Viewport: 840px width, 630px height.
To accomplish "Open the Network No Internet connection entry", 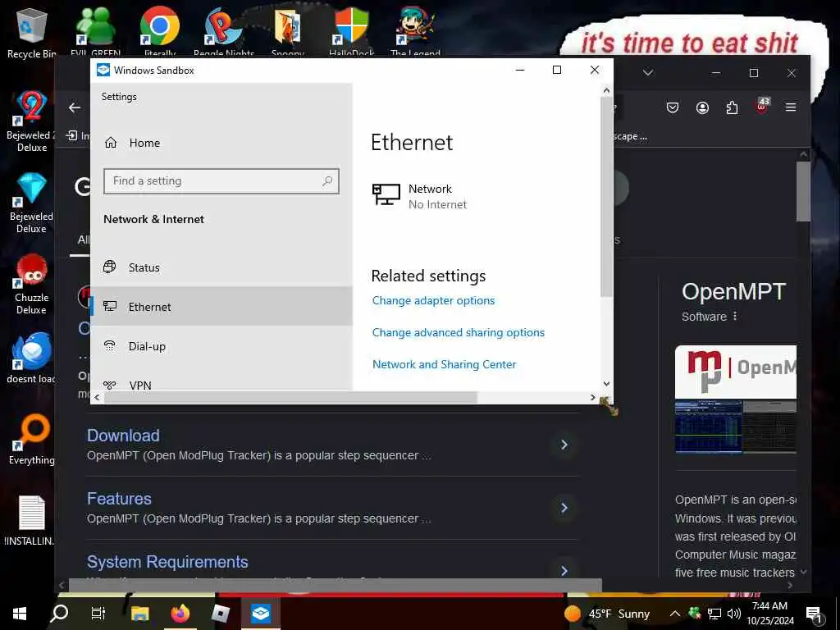I will point(419,196).
